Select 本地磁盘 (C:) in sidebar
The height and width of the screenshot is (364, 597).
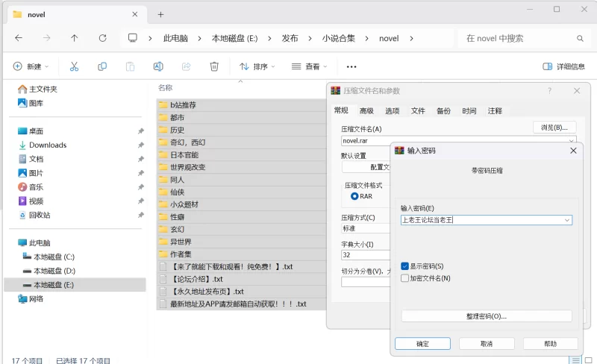pyautogui.click(x=49, y=257)
